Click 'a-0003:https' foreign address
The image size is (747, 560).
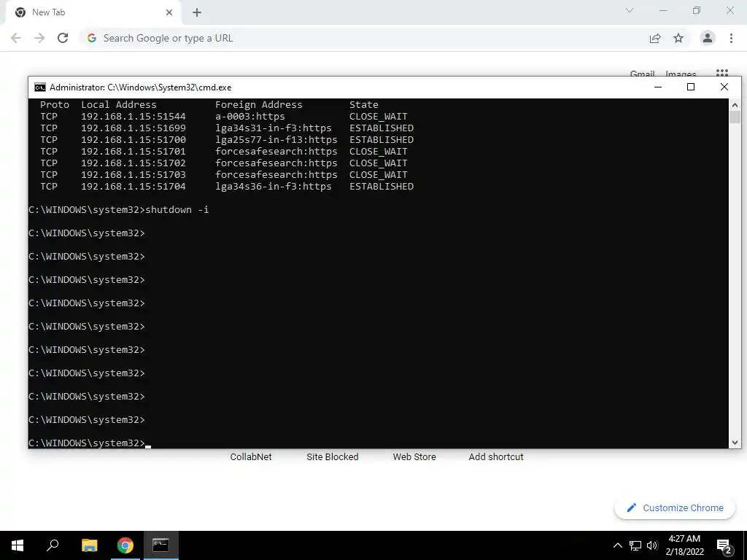point(250,116)
